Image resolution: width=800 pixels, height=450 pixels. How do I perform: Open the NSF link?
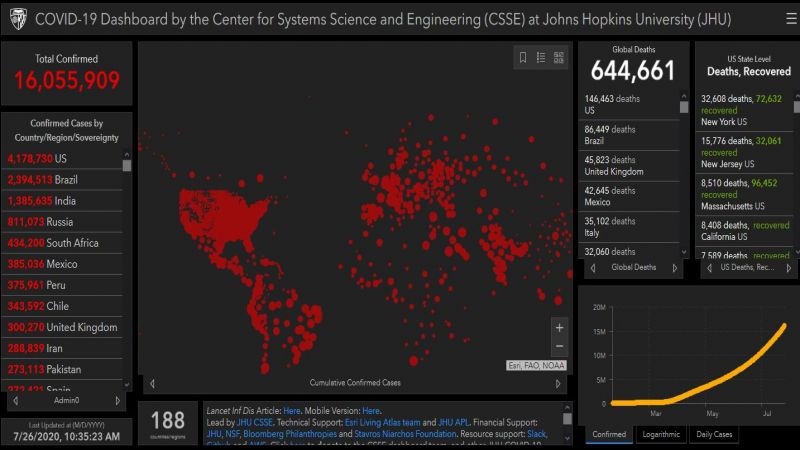(232, 434)
